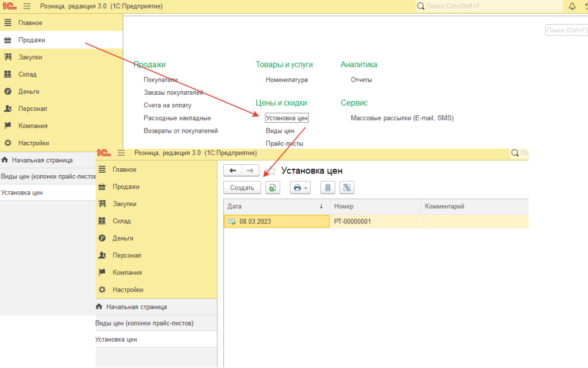Open Склад section in upper window sidebar
The height and width of the screenshot is (368, 588).
(x=61, y=74)
